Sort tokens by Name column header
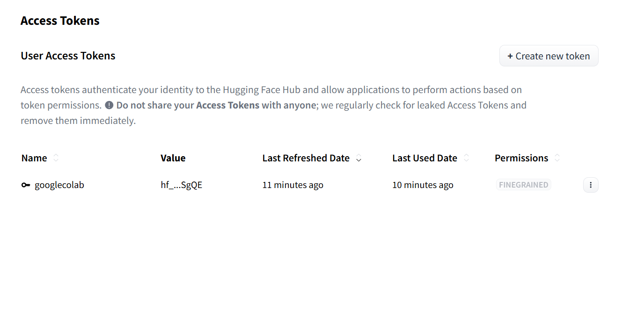The image size is (644, 326). pyautogui.click(x=34, y=158)
